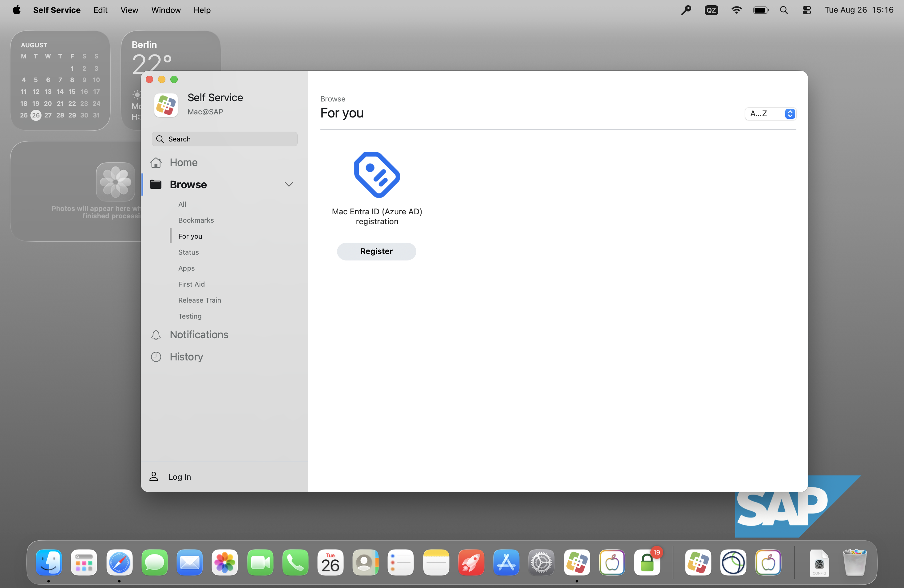Click the key icon in menu bar

coord(686,10)
